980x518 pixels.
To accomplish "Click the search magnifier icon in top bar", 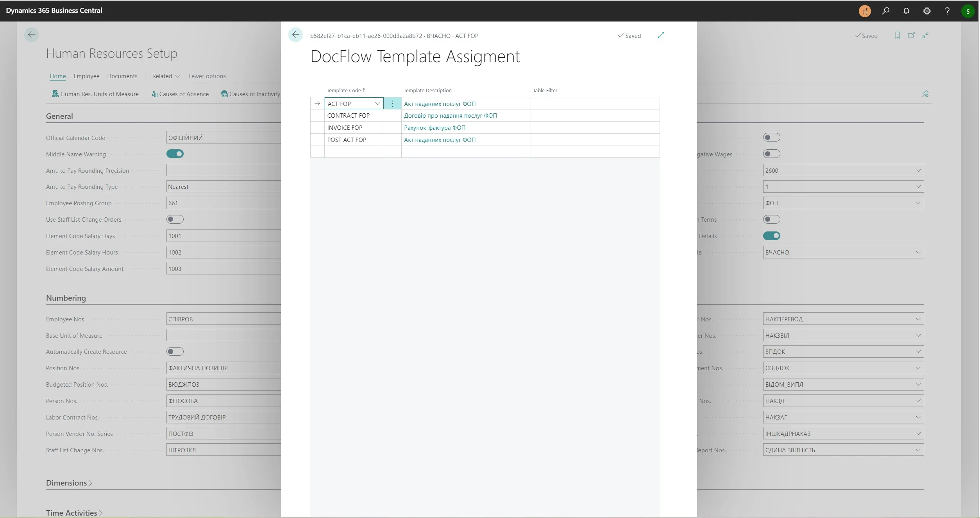I will point(885,11).
